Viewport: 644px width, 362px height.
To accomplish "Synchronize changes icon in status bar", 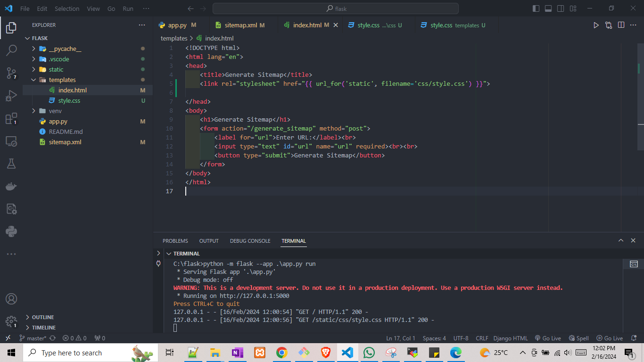I will point(52,338).
